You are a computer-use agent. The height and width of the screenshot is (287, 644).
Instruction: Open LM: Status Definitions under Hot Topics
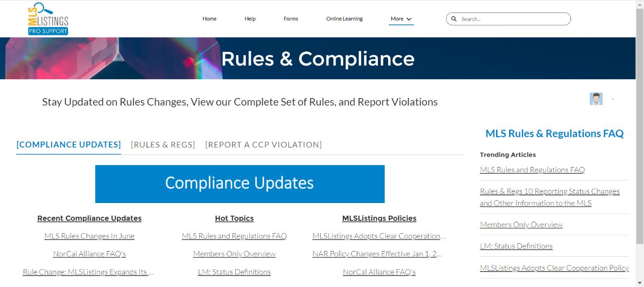click(x=234, y=272)
